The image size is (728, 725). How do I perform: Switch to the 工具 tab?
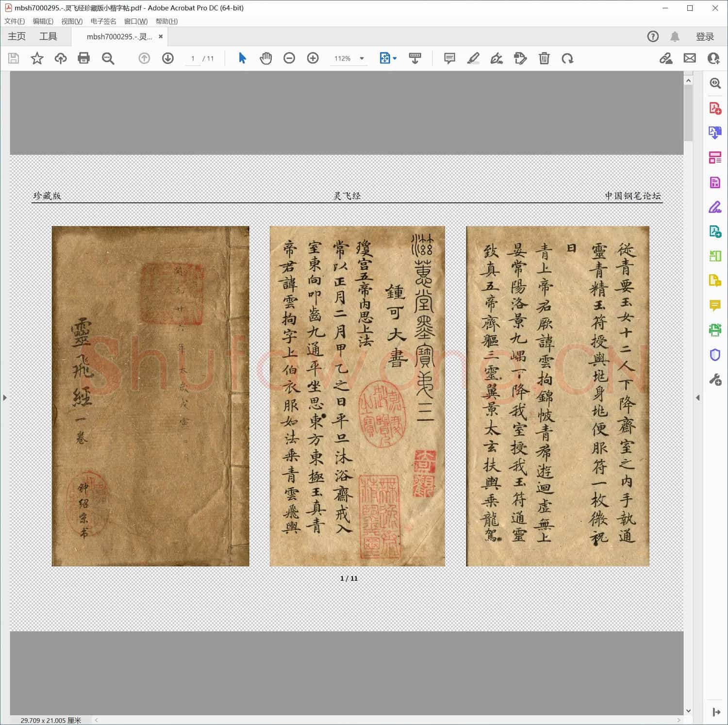[x=48, y=36]
